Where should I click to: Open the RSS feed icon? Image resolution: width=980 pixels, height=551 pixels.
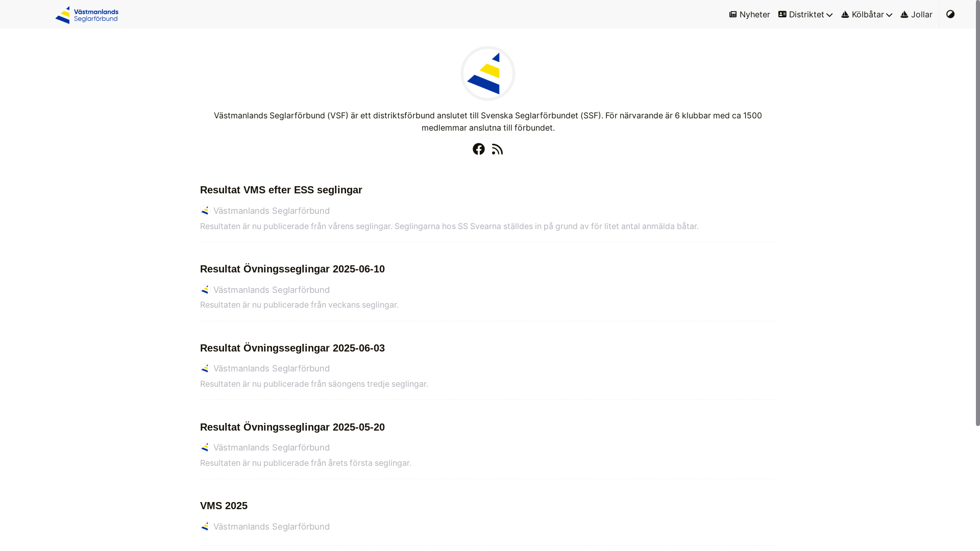(x=497, y=149)
